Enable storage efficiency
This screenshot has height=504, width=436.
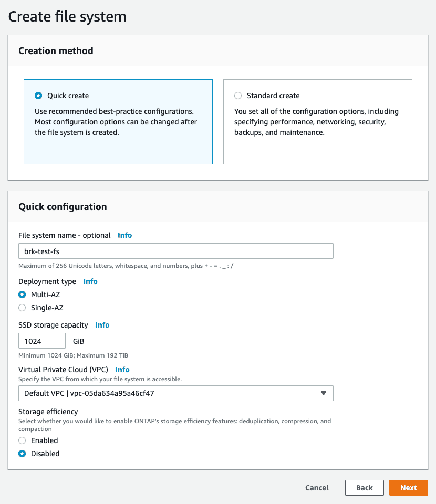[22, 440]
